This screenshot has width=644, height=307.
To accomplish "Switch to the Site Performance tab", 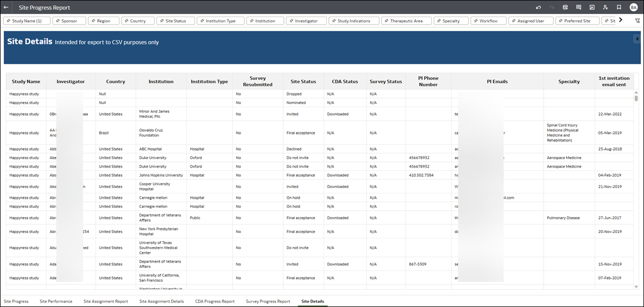I will [56, 301].
